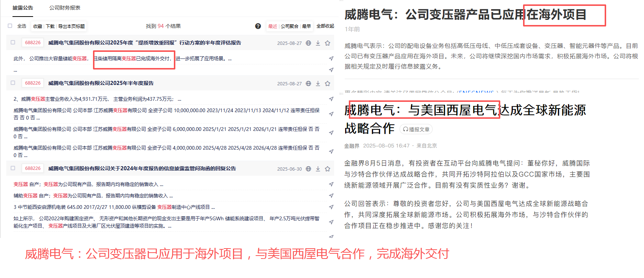This screenshot has width=644, height=278.
Task: Sort results by 公司聚合
Action: tap(289, 26)
